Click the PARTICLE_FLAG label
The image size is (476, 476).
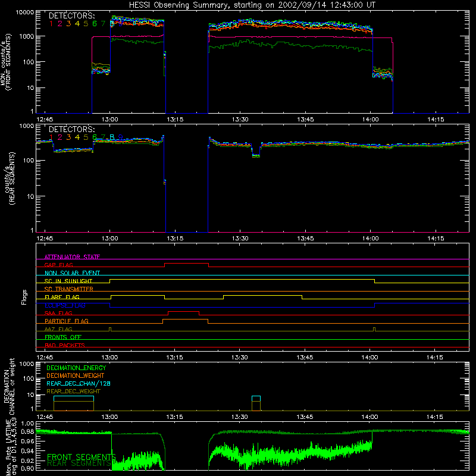(67, 321)
